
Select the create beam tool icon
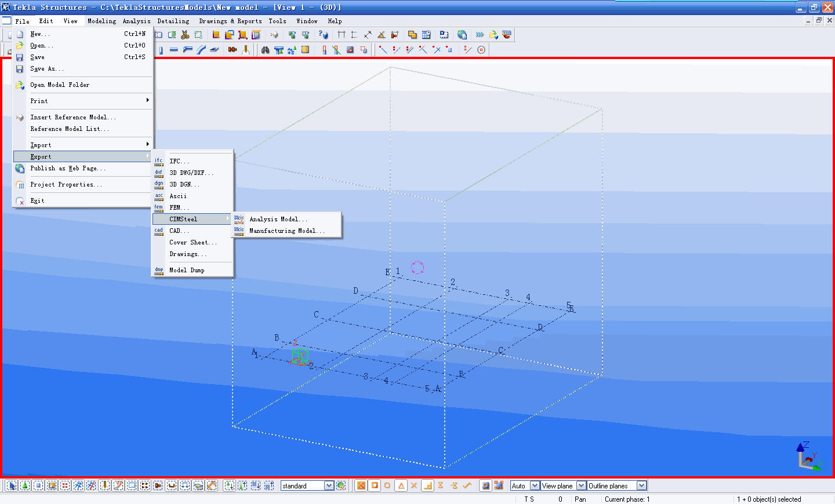(173, 50)
